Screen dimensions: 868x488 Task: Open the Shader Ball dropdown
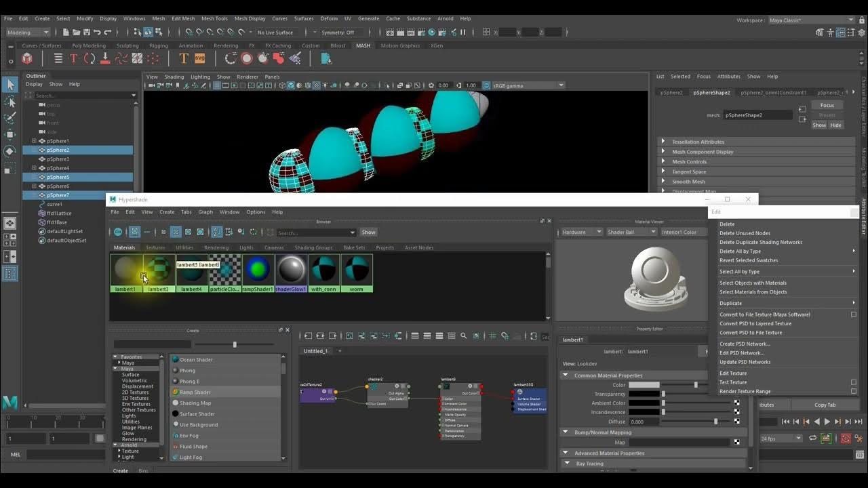631,232
